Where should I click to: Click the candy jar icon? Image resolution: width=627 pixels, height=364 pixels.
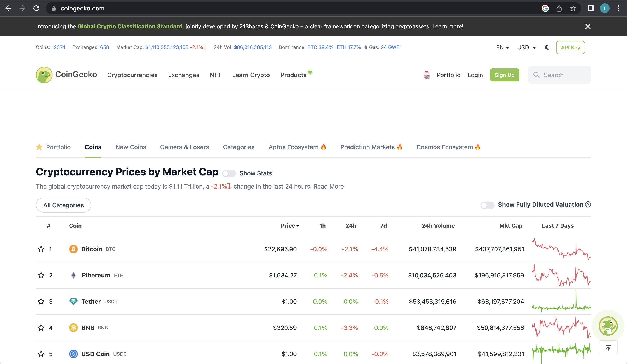point(427,75)
